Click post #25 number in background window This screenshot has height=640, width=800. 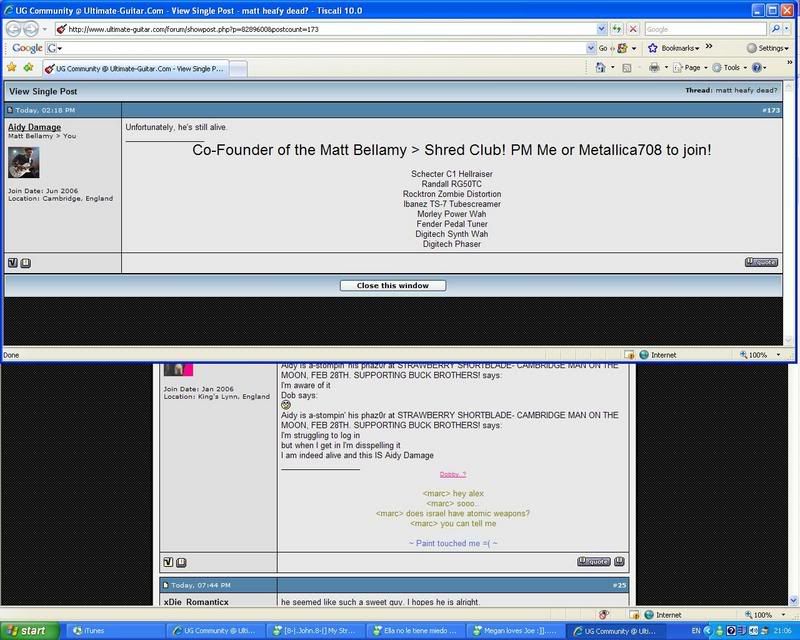(x=619, y=585)
